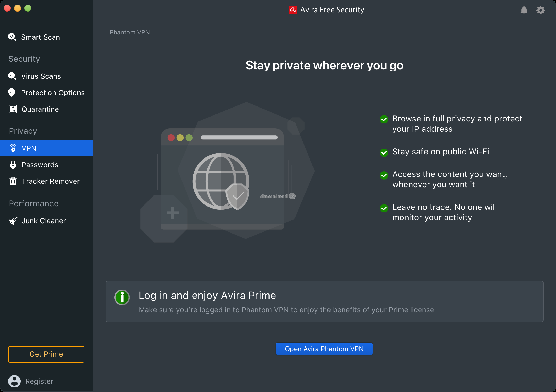Click the Tracker Remover trash icon
The width and height of the screenshot is (556, 392).
13,181
